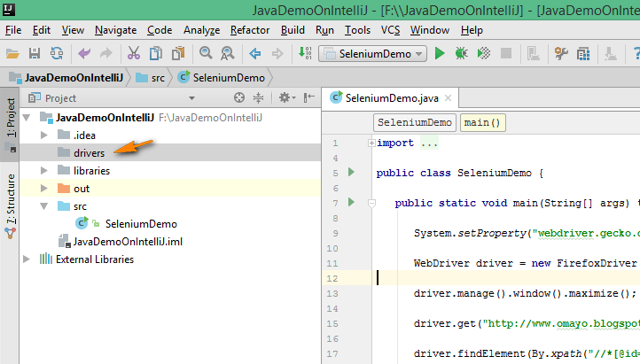Open Project Structure icon
Viewport: 640px width, 364px height.
click(x=583, y=53)
